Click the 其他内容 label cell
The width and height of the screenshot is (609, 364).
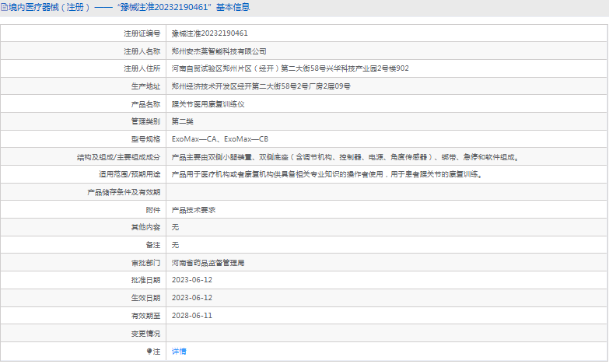(83, 227)
